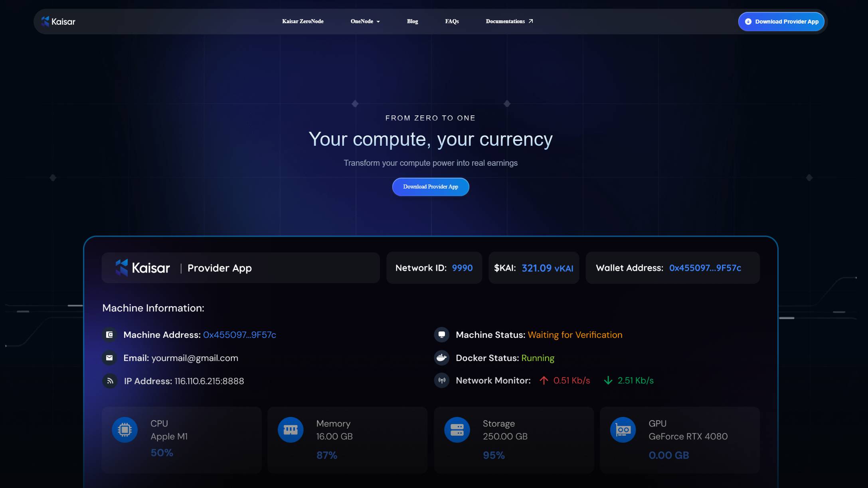Click the Machine Information heading
Screen dimensions: 868x488
(x=153, y=308)
